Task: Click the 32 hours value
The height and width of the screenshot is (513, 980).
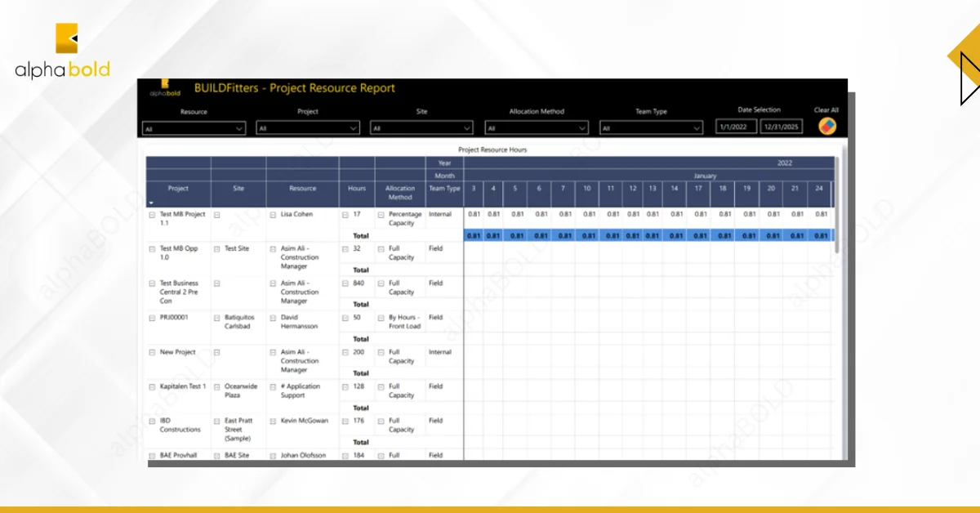Action: [357, 248]
